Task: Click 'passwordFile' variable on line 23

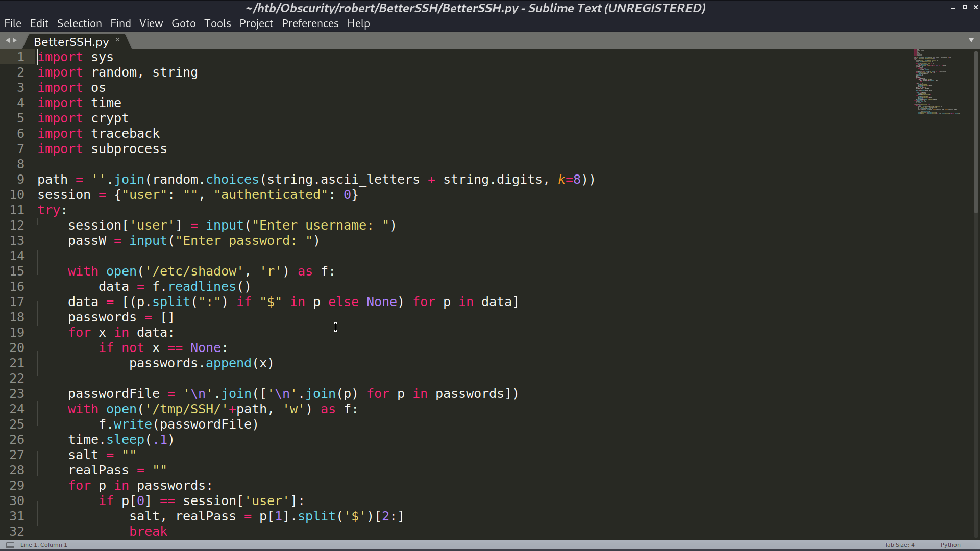Action: (114, 394)
